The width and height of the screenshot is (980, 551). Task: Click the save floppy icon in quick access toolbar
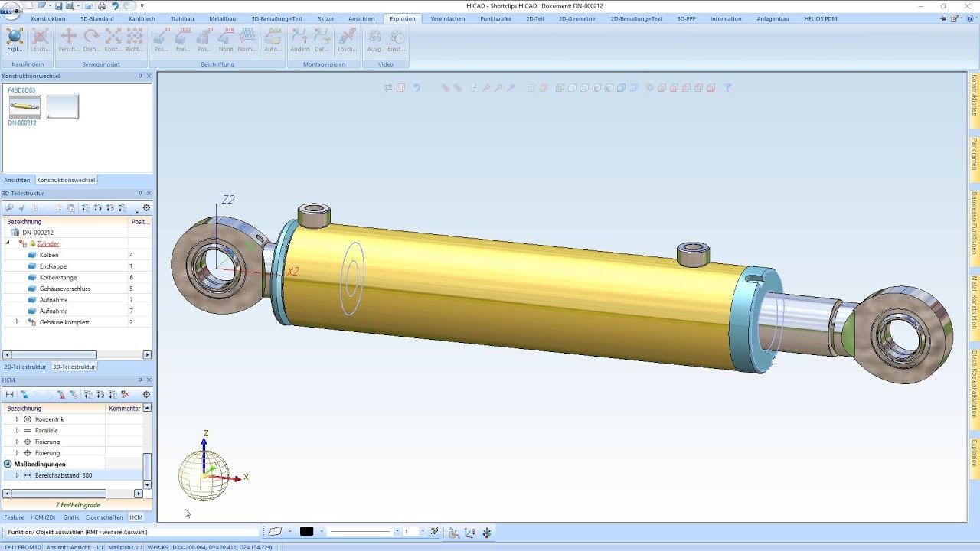coord(59,5)
